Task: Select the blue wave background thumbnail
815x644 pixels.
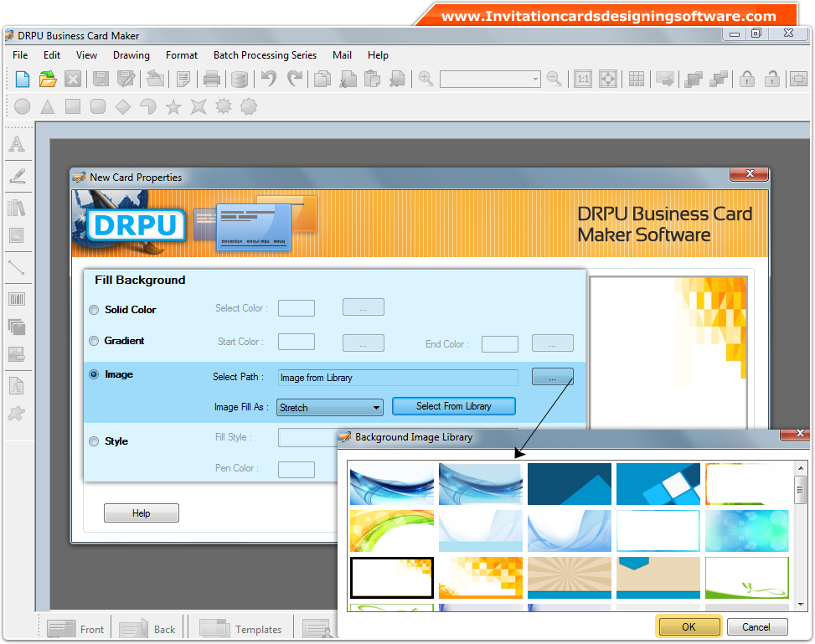Action: click(391, 483)
